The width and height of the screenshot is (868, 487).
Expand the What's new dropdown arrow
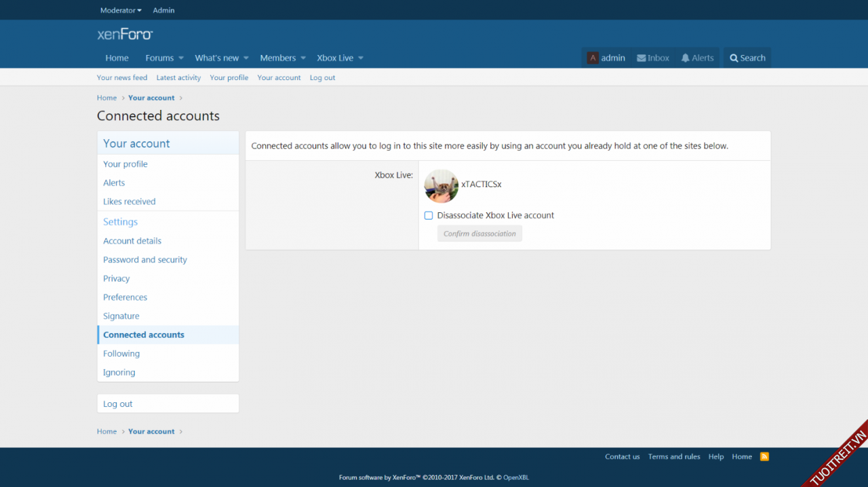pos(246,58)
